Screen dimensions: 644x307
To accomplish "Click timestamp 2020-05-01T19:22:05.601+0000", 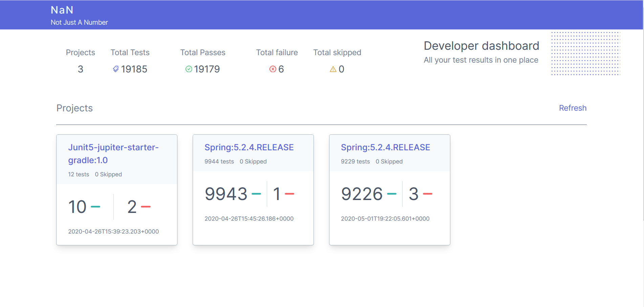I will click(x=385, y=219).
